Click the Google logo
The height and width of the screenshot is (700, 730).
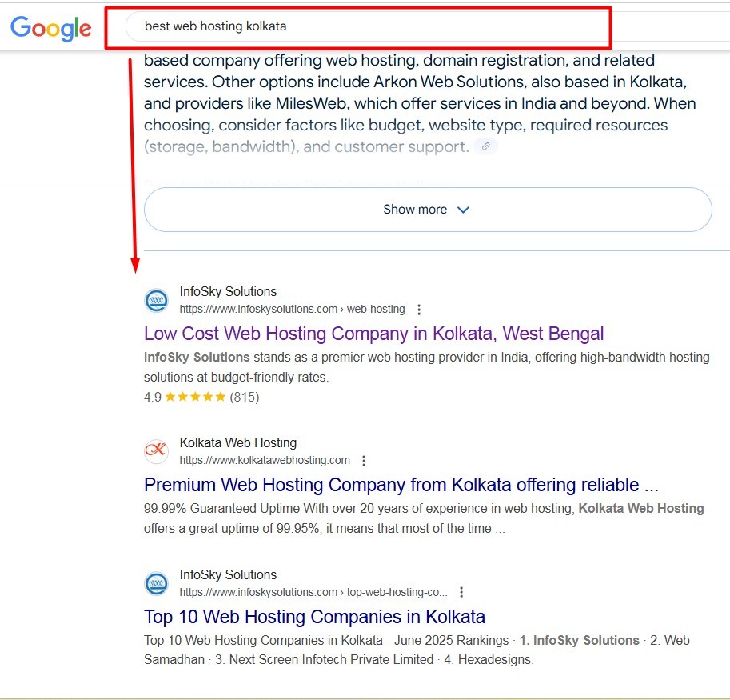[x=50, y=28]
